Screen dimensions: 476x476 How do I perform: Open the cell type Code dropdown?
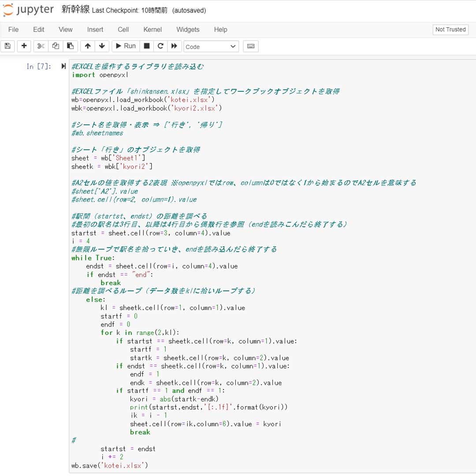[211, 47]
